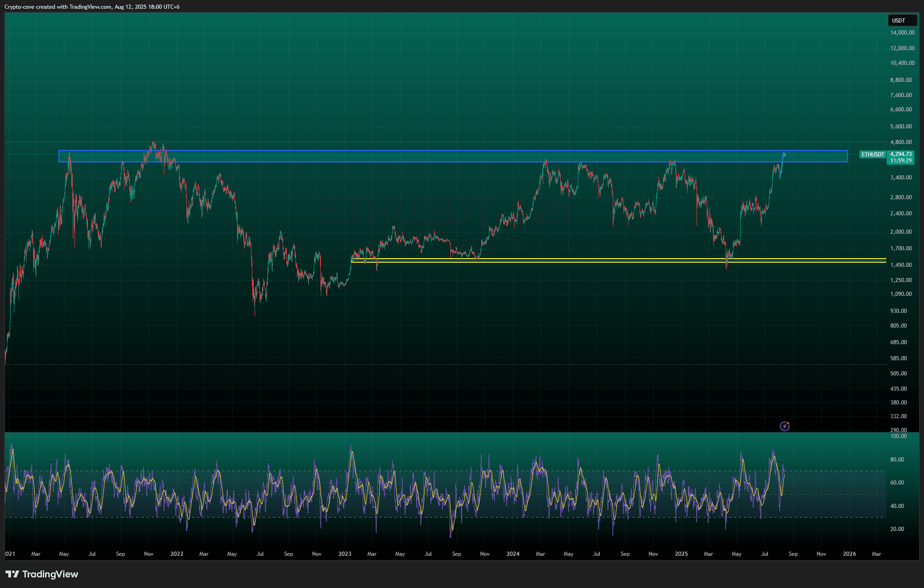Click the 80.00 RSI scale level

click(897, 460)
